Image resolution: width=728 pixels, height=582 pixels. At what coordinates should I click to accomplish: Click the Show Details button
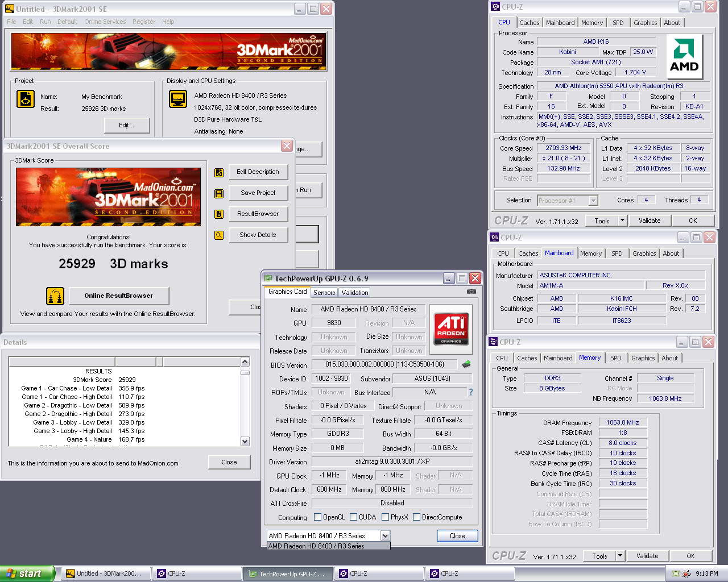point(258,235)
